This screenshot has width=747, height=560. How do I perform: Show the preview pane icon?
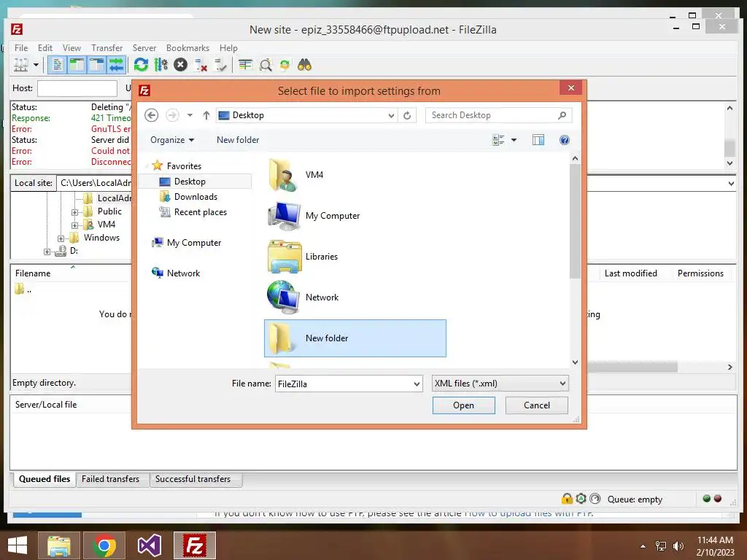[x=538, y=140]
